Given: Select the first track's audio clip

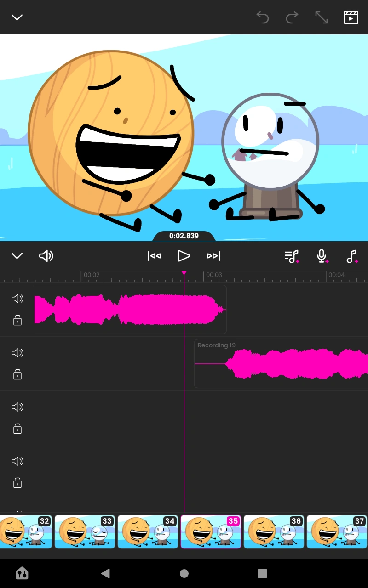Looking at the screenshot, I should pos(131,310).
